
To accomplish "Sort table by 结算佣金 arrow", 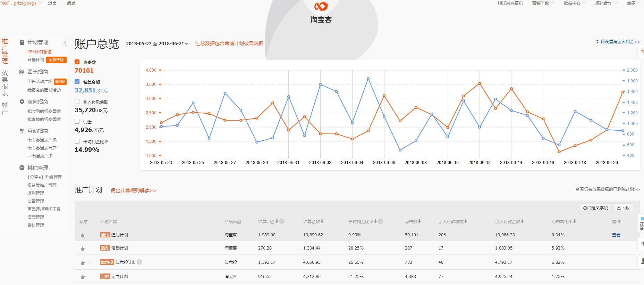I will pos(277,221).
